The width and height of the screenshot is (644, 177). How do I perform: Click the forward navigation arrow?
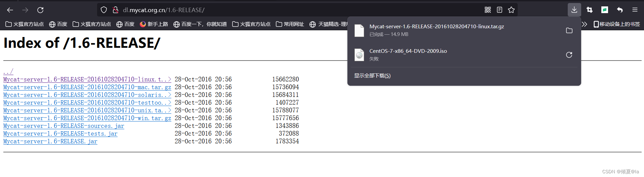point(25,10)
